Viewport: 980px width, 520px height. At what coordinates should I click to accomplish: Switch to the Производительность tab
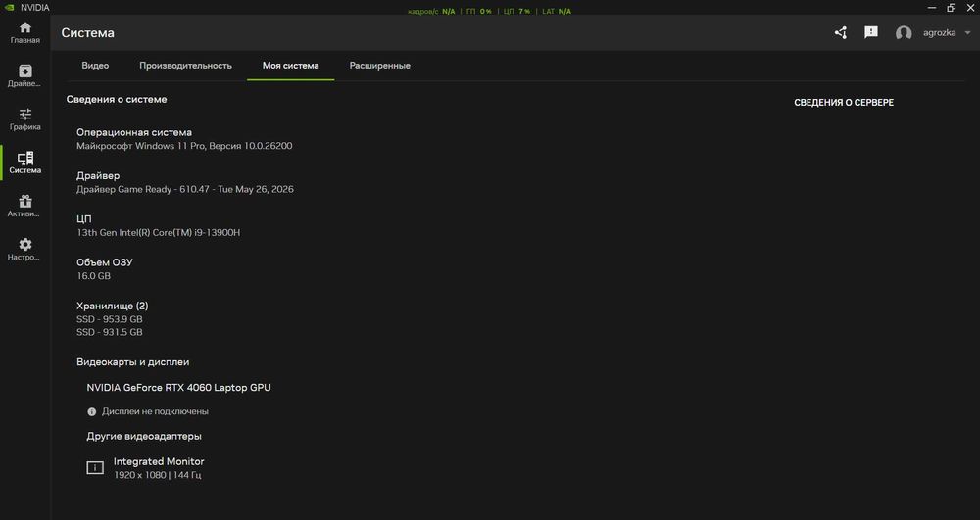click(185, 65)
